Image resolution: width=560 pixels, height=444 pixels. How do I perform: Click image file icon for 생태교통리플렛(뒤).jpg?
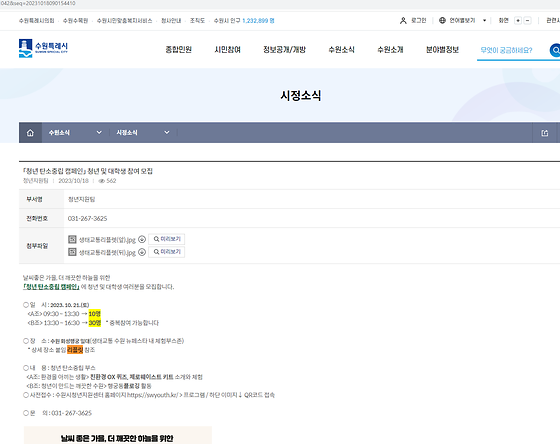click(72, 252)
